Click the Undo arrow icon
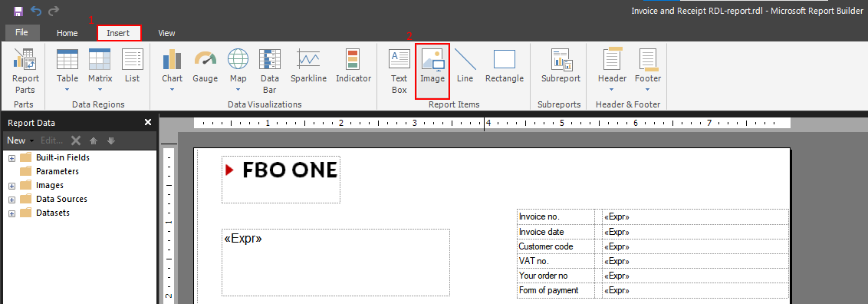 point(36,11)
